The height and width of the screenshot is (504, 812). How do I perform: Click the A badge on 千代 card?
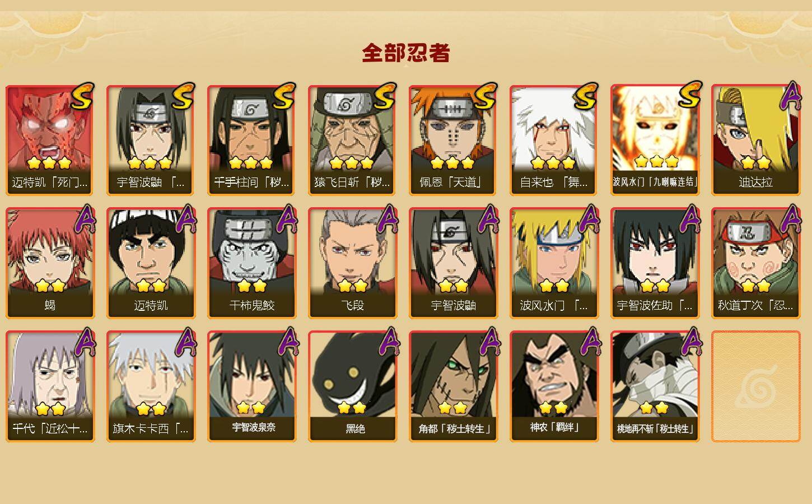point(85,342)
